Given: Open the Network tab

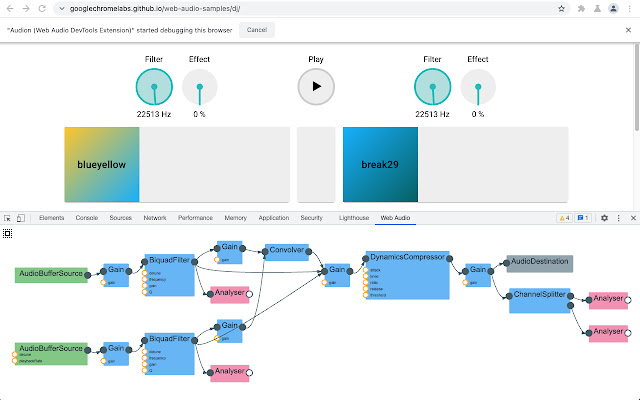Looking at the screenshot, I should click(155, 218).
